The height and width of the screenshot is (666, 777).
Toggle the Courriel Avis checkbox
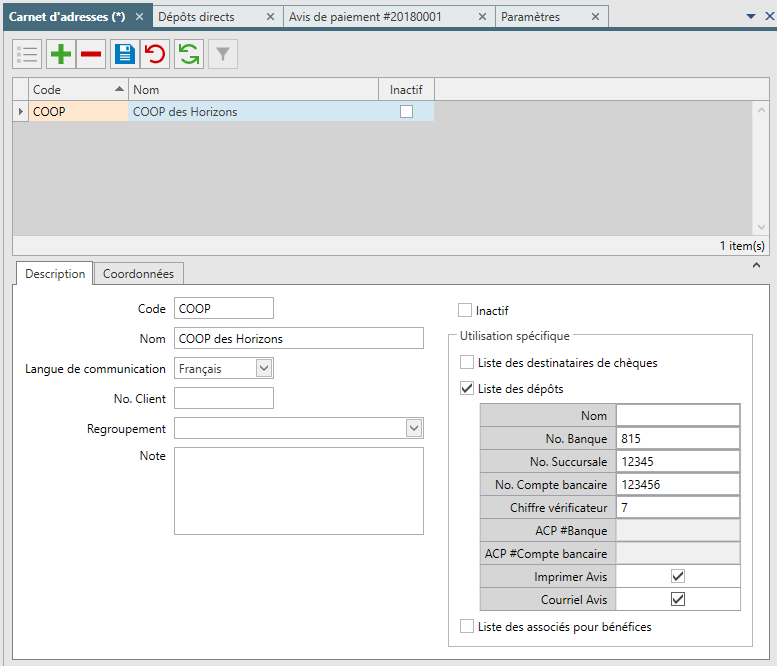pyautogui.click(x=678, y=599)
